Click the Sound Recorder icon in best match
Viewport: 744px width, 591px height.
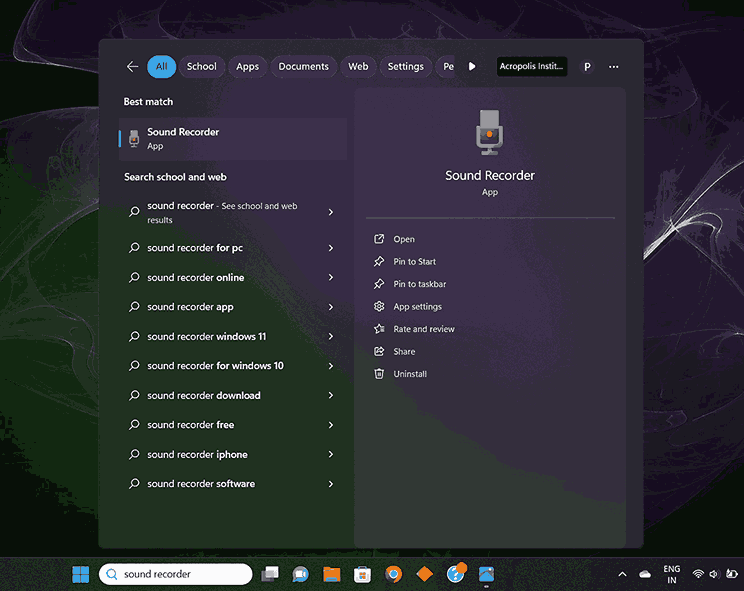(x=134, y=139)
